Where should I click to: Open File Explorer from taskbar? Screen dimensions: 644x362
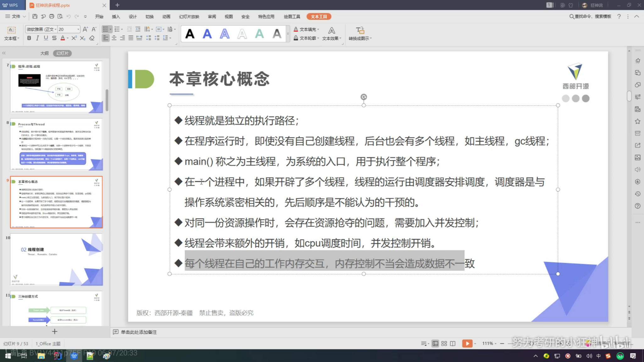coord(41,356)
